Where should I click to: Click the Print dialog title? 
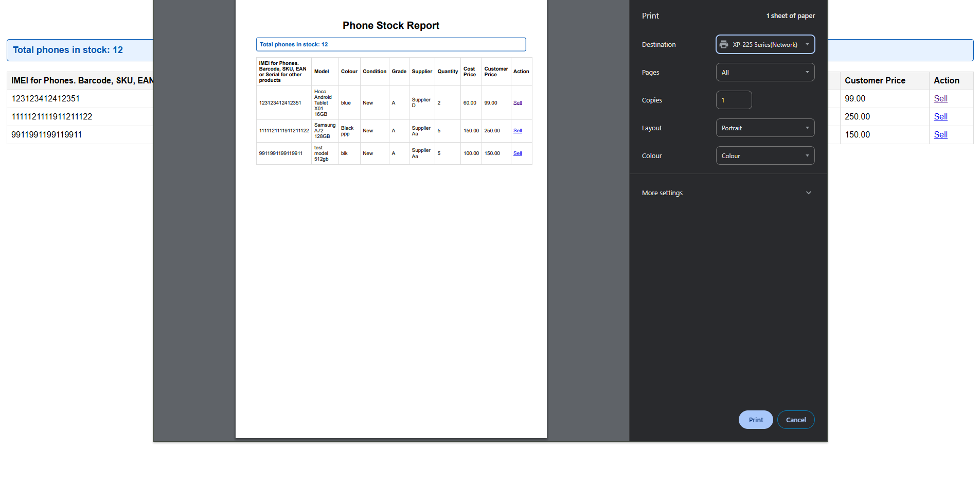tap(650, 16)
